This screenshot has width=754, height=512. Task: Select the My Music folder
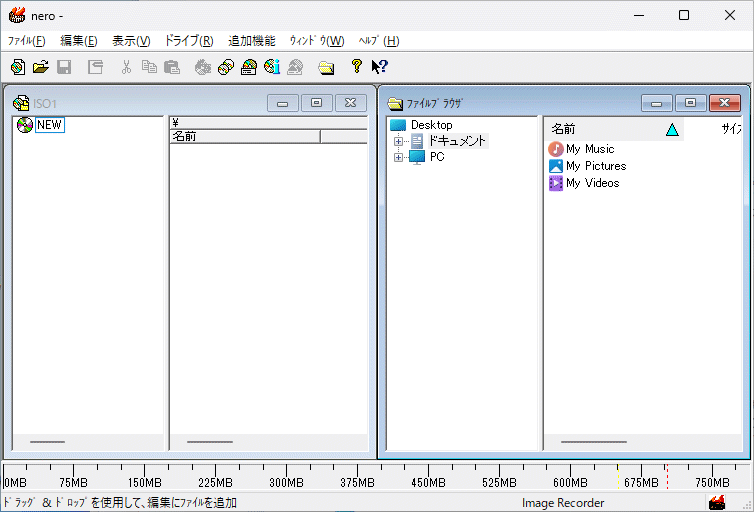tap(590, 149)
